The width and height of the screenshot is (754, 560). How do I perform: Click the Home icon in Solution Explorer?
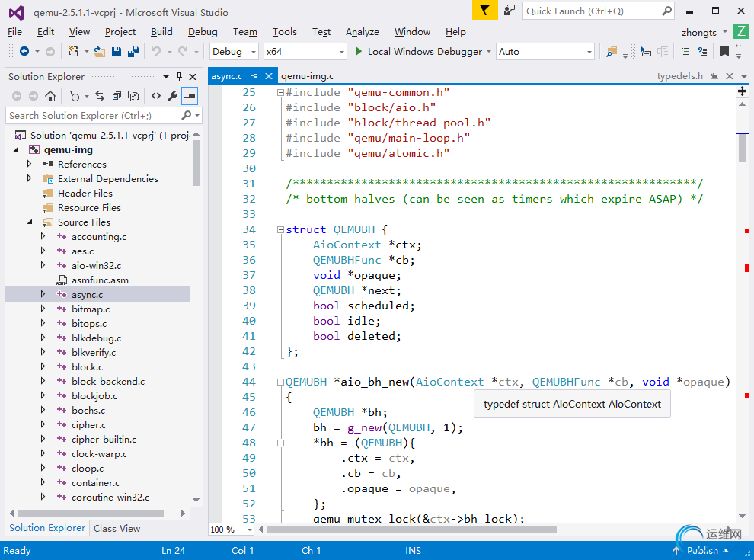tap(50, 96)
